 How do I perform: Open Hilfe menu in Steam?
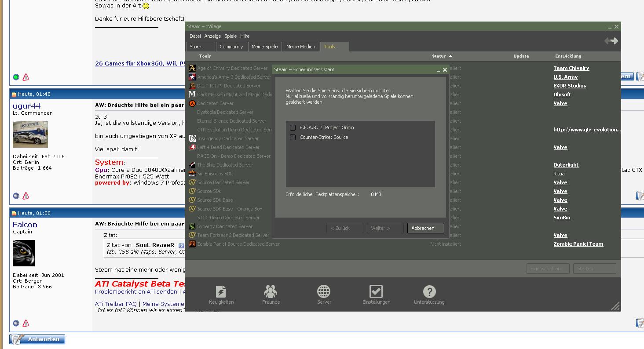coord(245,36)
